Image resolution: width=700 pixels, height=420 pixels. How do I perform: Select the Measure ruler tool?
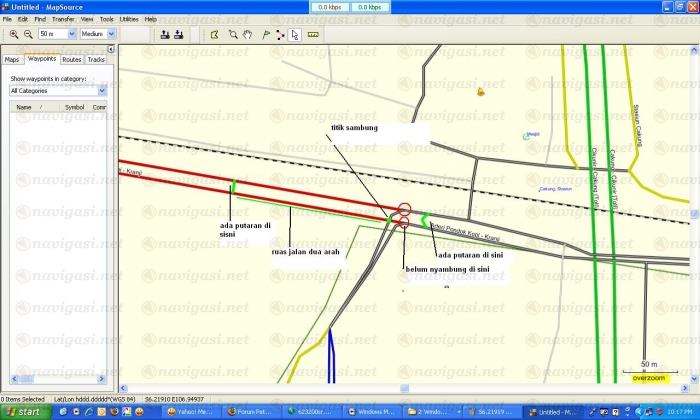[x=313, y=33]
